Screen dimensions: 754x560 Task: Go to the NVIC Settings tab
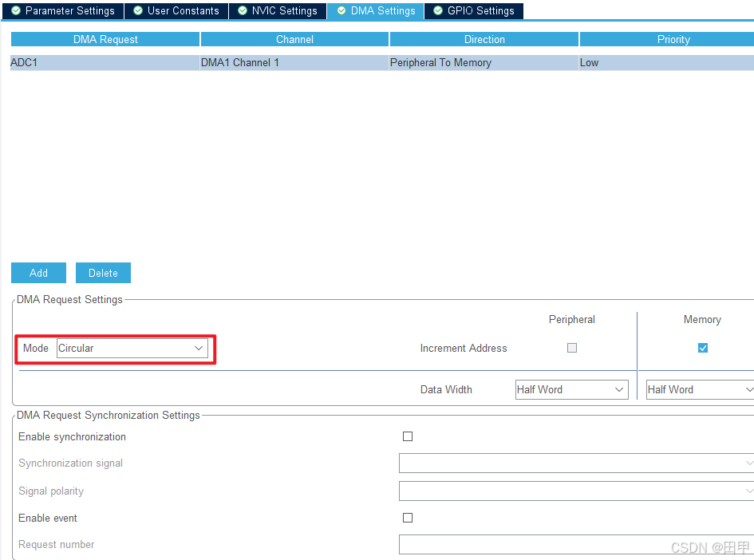point(278,10)
